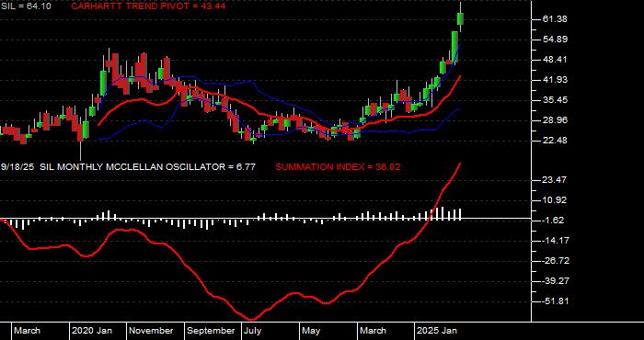The width and height of the screenshot is (644, 340).
Task: Click the 'SIL = 64.10' price readout
Action: [26, 6]
